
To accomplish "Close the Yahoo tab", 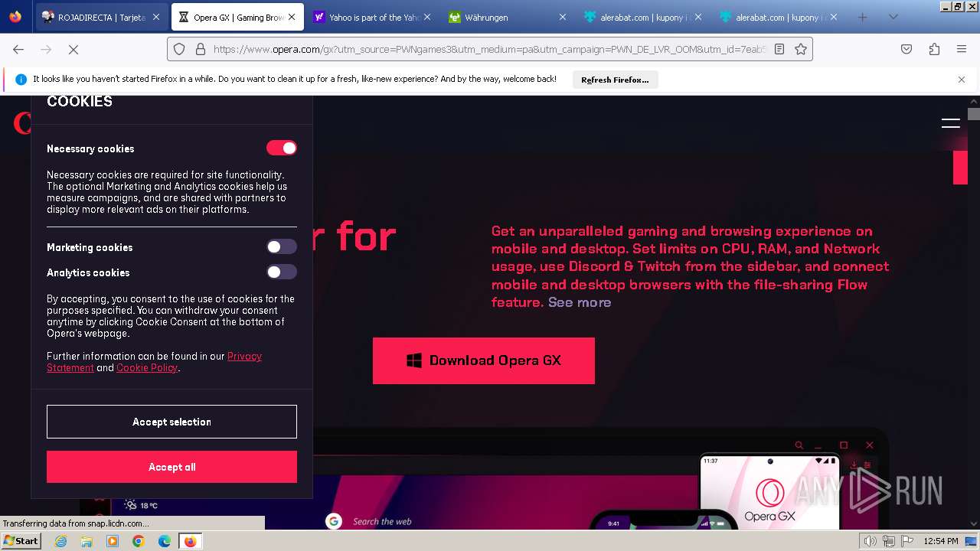I will pos(427,17).
